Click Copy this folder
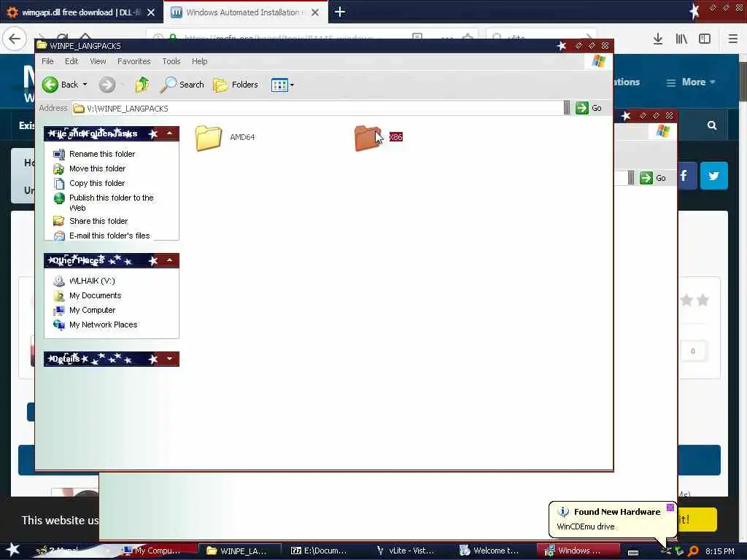Image resolution: width=747 pixels, height=560 pixels. pyautogui.click(x=97, y=183)
